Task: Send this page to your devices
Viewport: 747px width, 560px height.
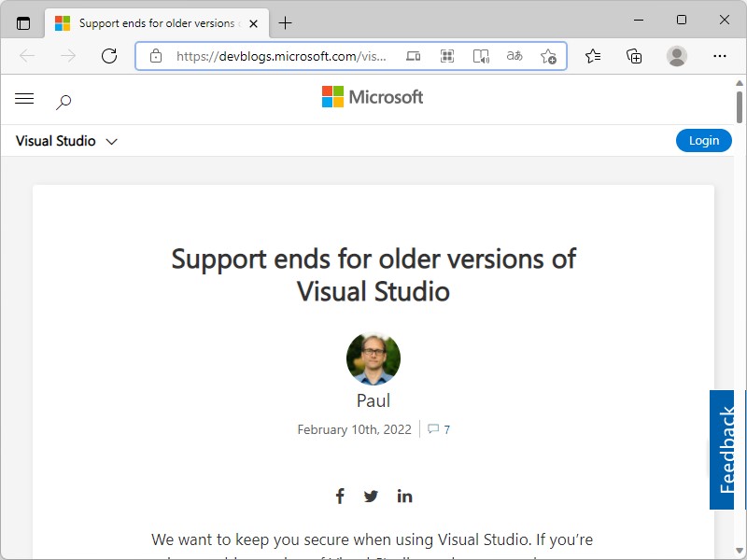Action: click(x=414, y=56)
